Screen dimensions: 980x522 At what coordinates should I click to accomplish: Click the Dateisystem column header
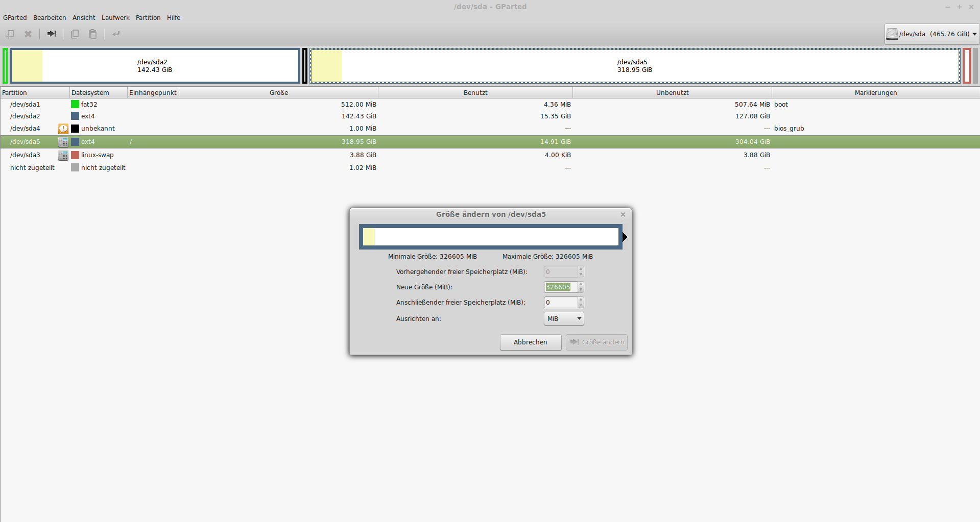pos(99,92)
